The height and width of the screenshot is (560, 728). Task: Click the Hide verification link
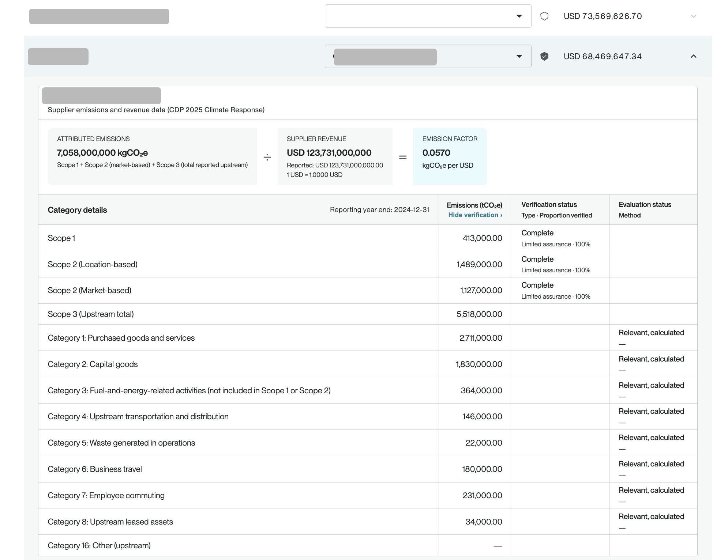475,215
